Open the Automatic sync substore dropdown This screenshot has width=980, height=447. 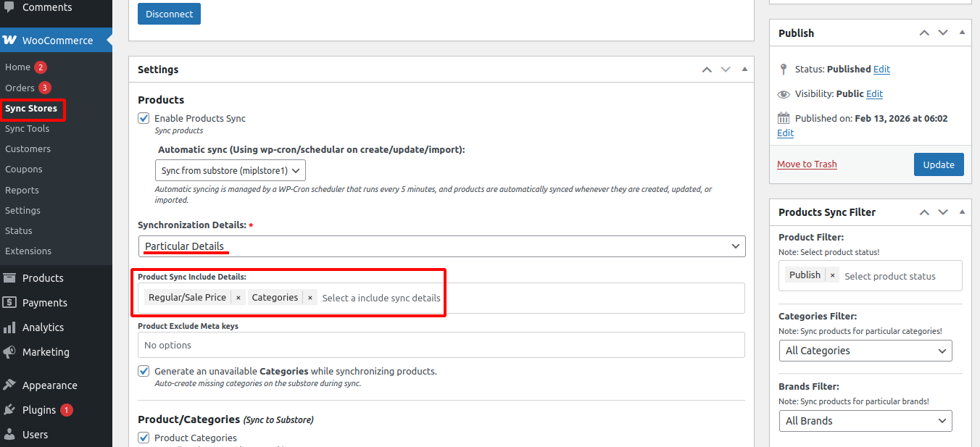click(x=231, y=171)
